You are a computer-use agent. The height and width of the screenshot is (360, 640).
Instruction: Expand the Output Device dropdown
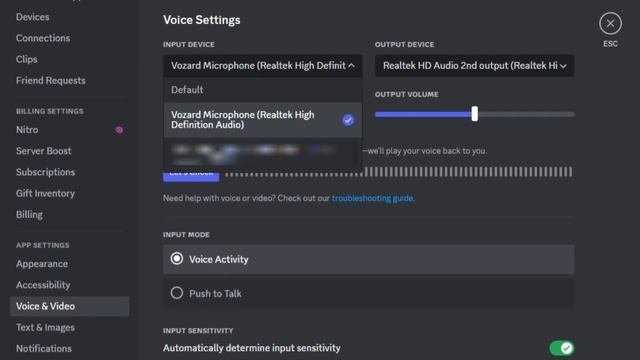pos(474,66)
